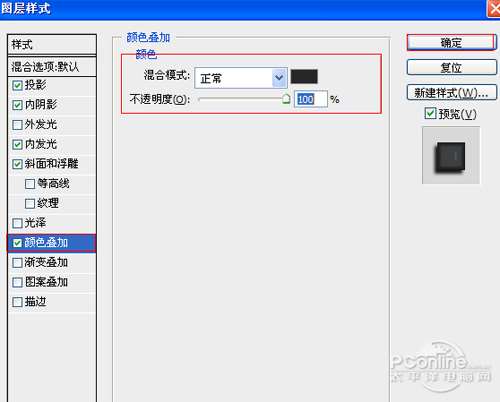Image resolution: width=500 pixels, height=402 pixels.
Task: Select the 图案叠加 pattern overlay item
Action: [x=52, y=282]
